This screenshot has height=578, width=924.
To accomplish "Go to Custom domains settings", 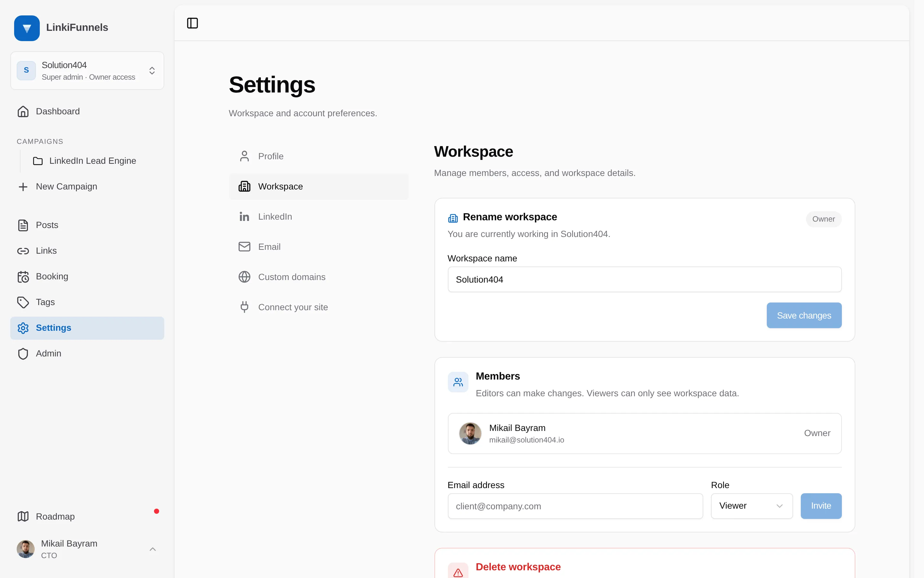I will coord(319,277).
